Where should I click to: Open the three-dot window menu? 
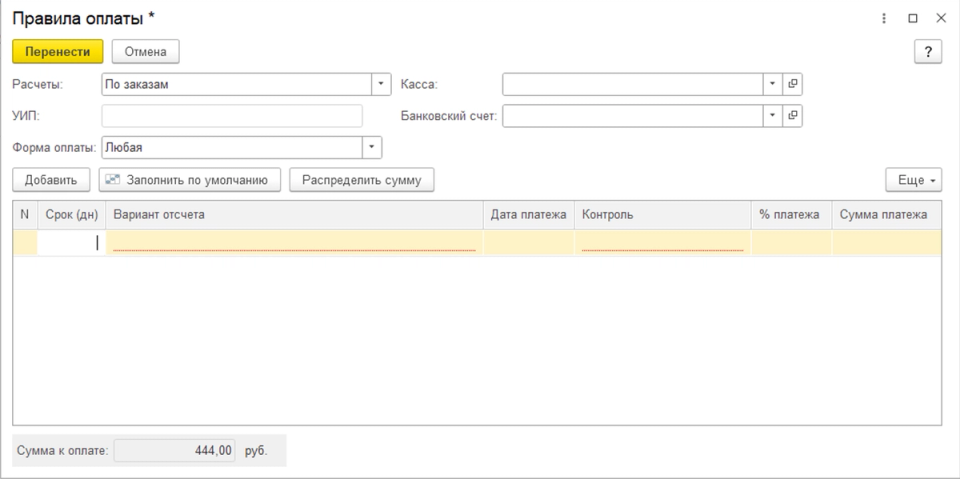click(884, 18)
